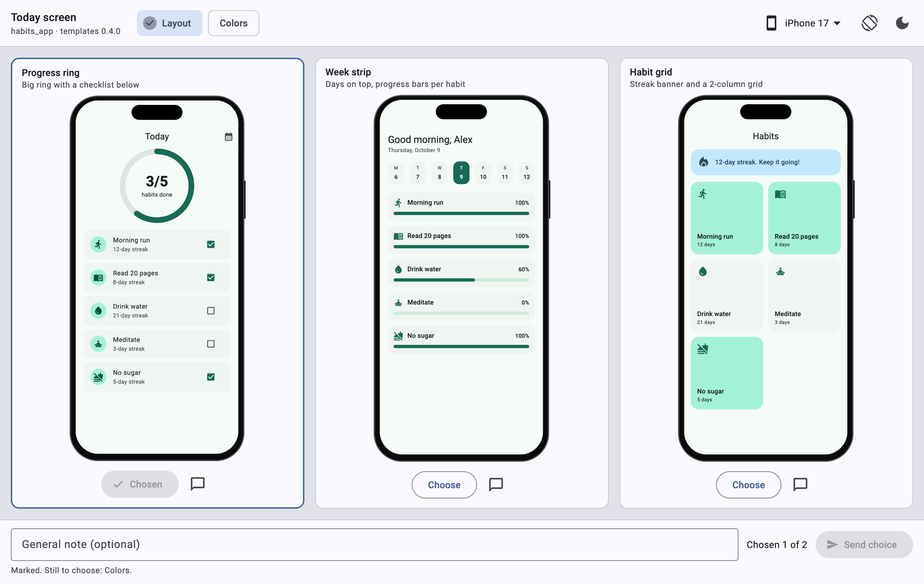Image resolution: width=924 pixels, height=584 pixels.
Task: Click Drink water drop icon in checklist
Action: (x=98, y=311)
